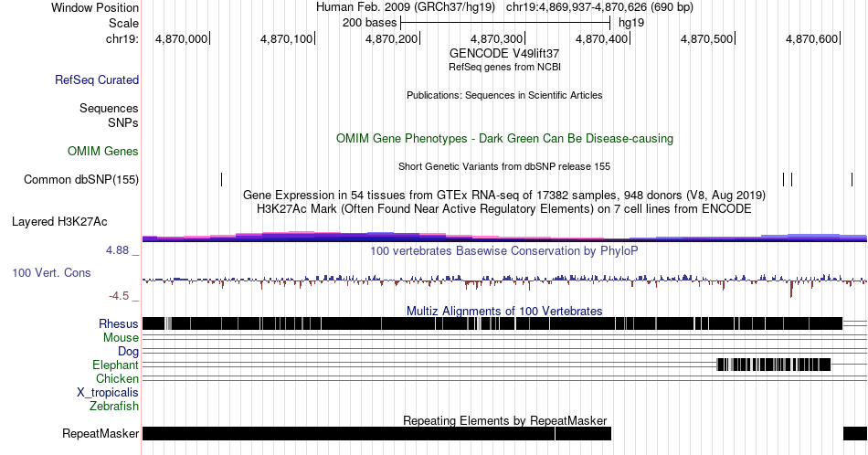
Task: Click the 4.88 PhyloP upper scale value
Action: tap(117, 250)
